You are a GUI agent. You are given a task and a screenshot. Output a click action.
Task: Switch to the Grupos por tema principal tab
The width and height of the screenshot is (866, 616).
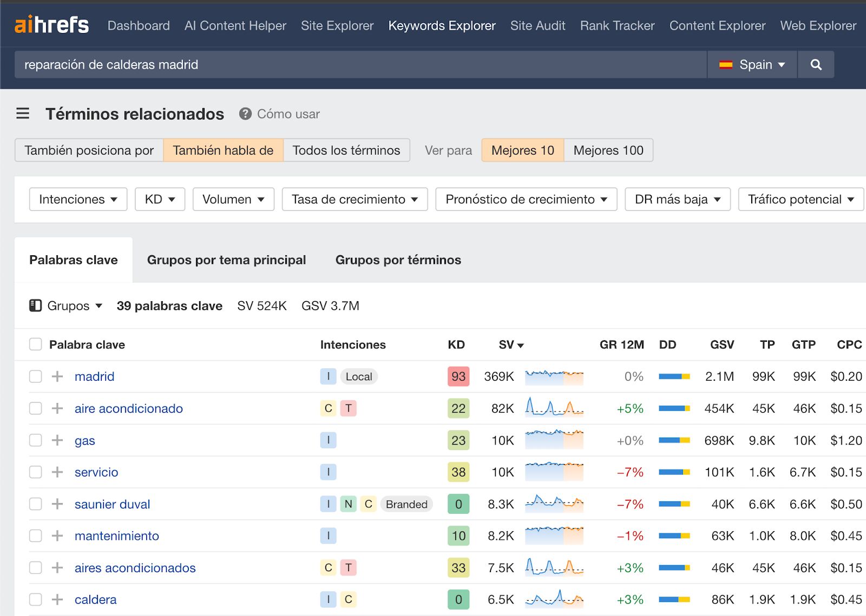(x=226, y=260)
